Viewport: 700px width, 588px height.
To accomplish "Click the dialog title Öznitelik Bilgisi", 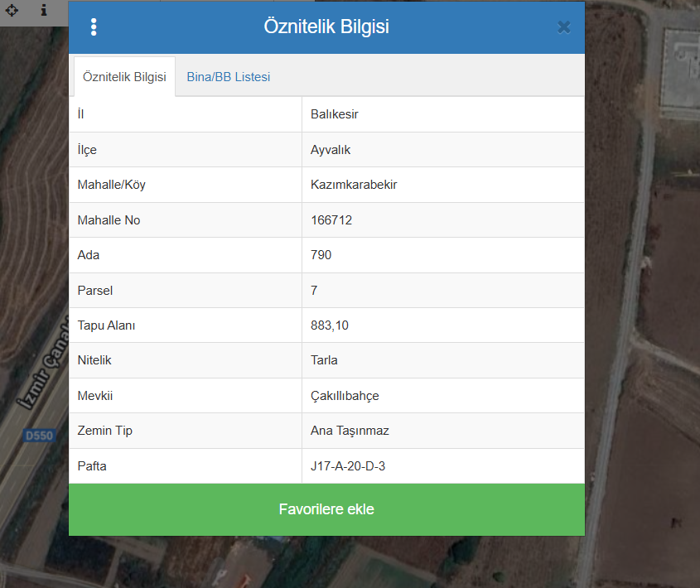I will 326,27.
